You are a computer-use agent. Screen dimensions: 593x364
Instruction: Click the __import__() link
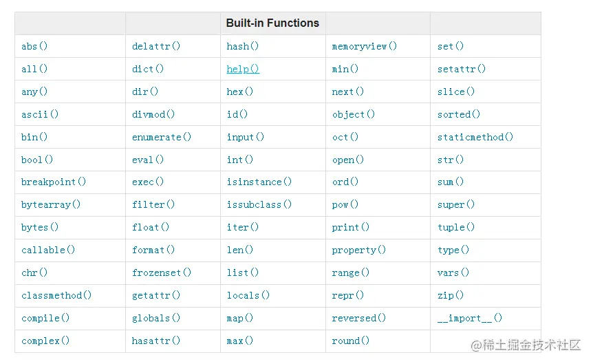[x=470, y=318]
